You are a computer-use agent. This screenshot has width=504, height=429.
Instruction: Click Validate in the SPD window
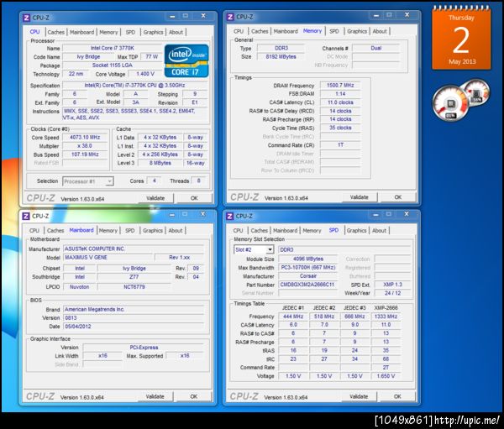coord(359,396)
